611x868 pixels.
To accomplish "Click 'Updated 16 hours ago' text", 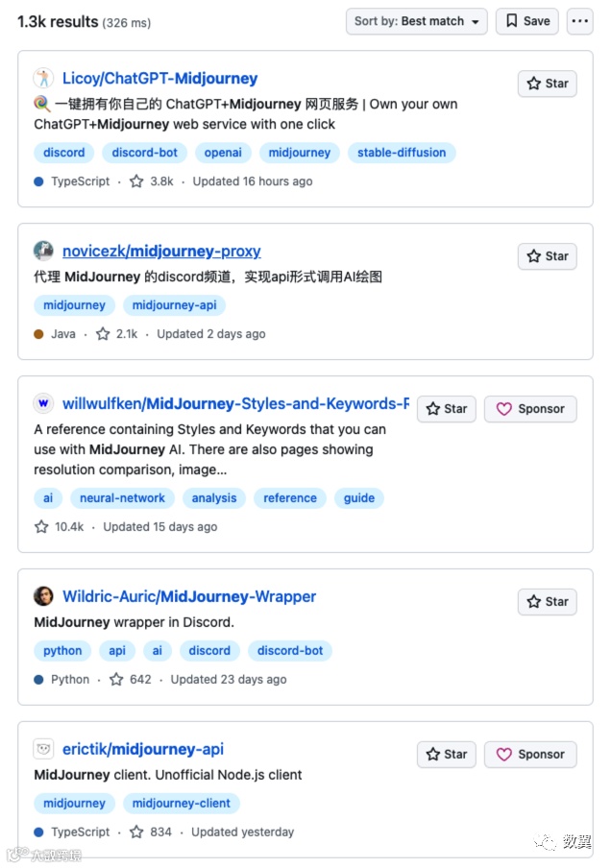I will click(x=253, y=181).
